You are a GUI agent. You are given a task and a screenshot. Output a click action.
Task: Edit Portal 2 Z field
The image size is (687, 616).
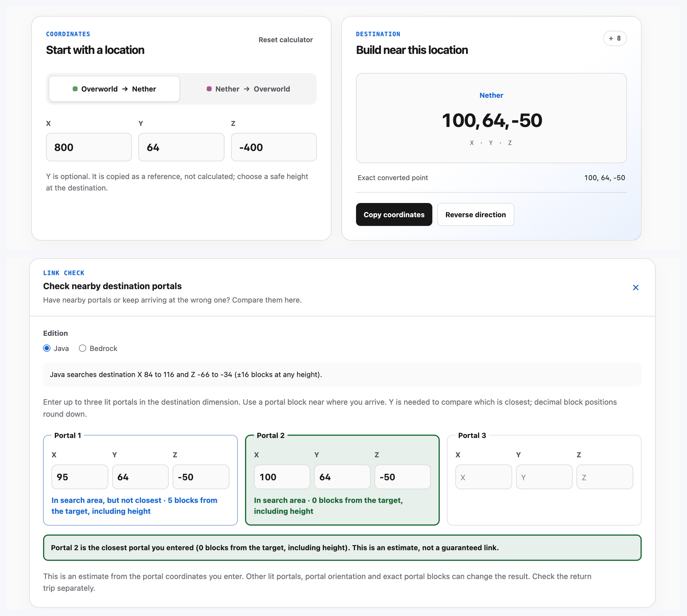click(x=402, y=477)
